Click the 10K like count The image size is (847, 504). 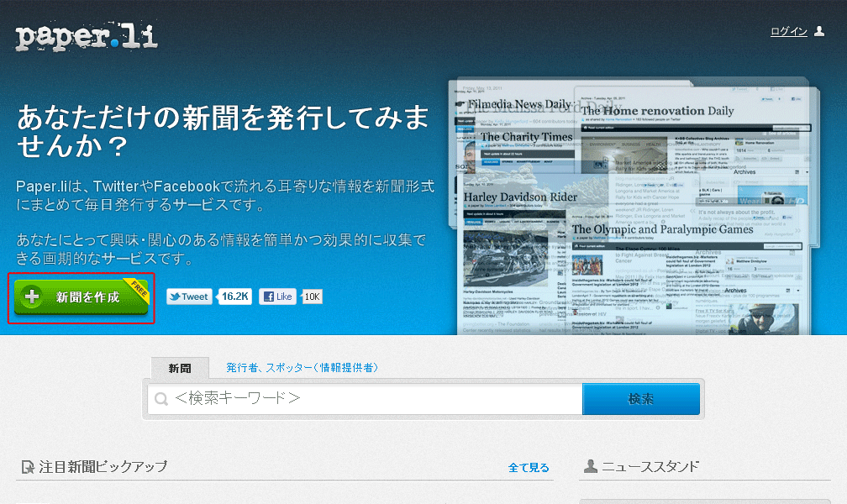coord(312,297)
